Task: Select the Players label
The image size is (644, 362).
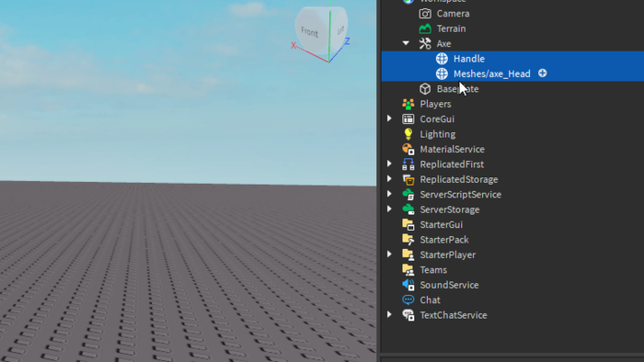Action: point(435,104)
